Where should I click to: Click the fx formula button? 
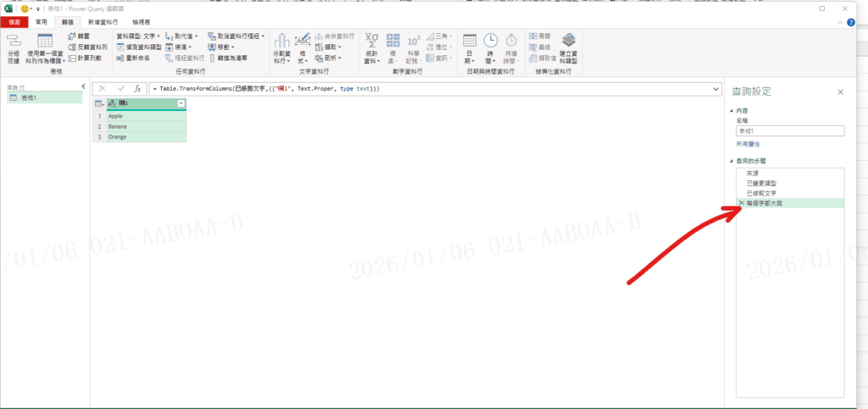point(137,88)
